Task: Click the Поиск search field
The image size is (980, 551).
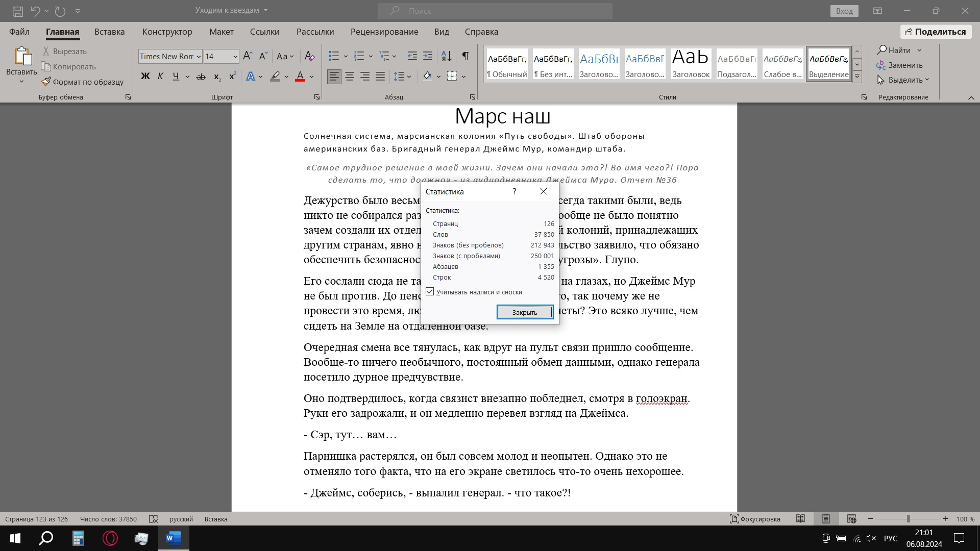Action: [x=495, y=11]
